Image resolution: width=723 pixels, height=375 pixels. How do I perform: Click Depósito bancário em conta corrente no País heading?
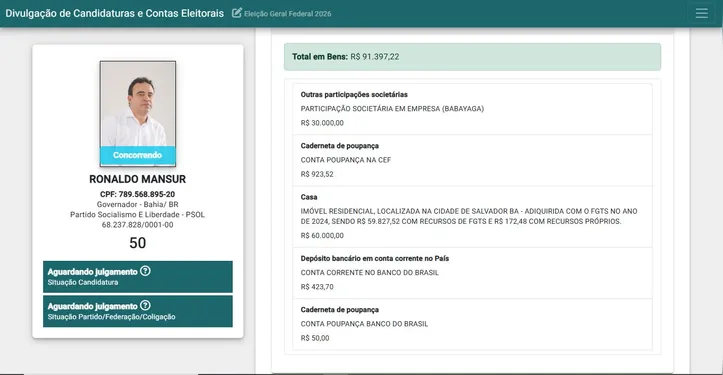point(375,258)
